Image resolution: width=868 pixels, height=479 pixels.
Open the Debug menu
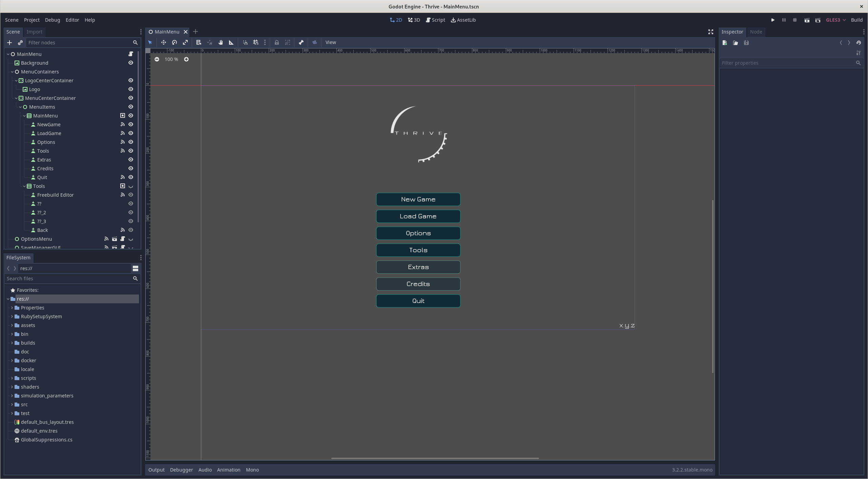point(53,20)
